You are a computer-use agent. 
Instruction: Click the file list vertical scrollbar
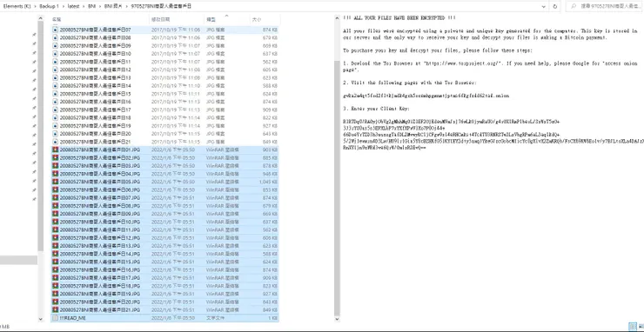(337, 169)
